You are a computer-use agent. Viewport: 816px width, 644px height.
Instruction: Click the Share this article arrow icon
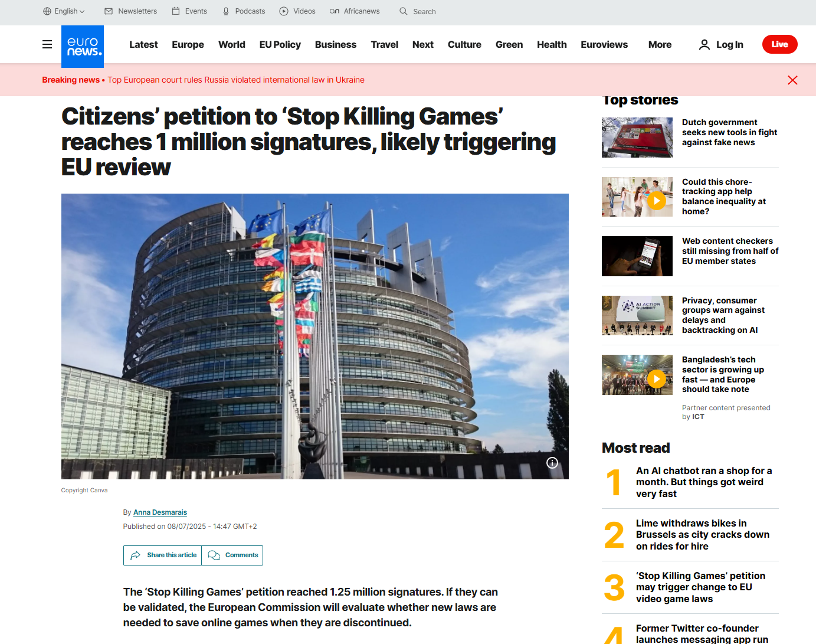135,555
